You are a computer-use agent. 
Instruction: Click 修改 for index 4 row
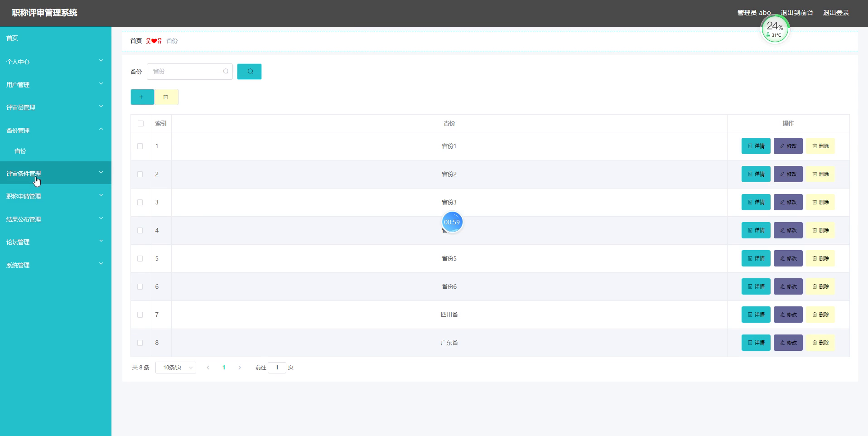click(788, 230)
